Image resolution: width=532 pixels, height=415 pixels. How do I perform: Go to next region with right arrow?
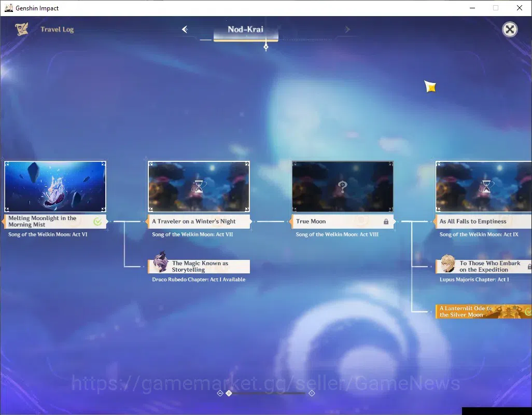click(347, 30)
